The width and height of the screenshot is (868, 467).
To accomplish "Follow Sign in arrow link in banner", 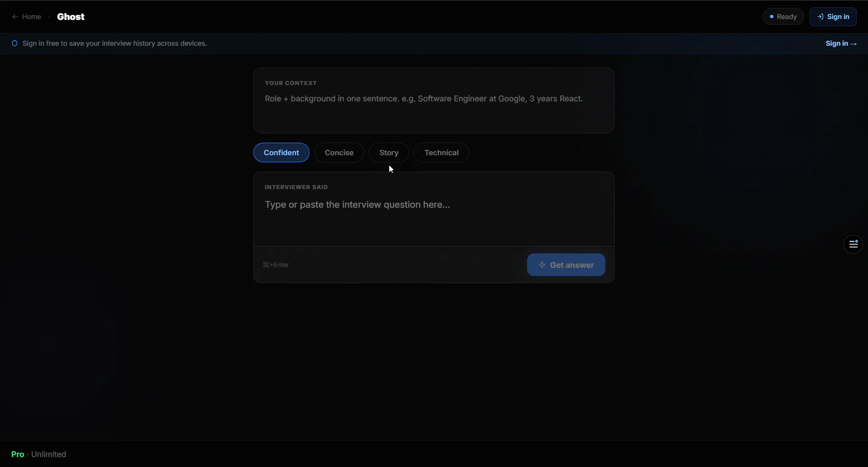I will 841,43.
